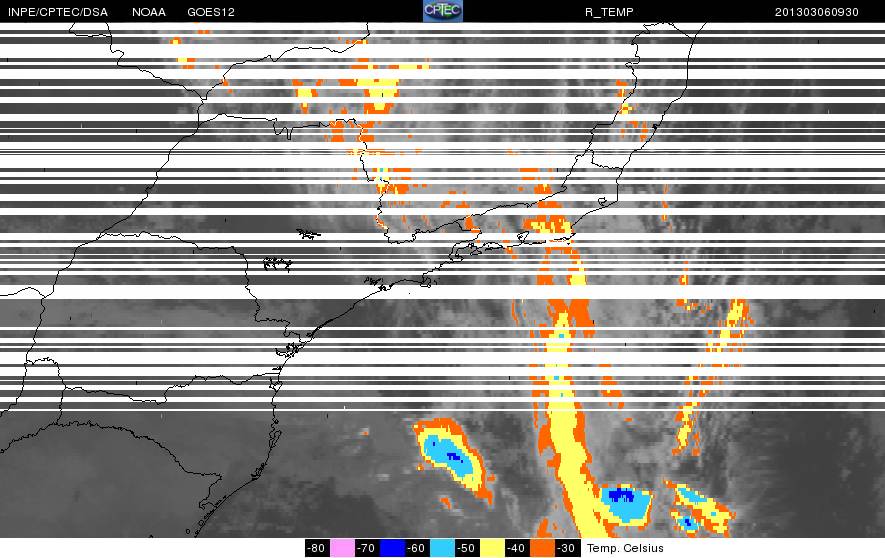
Task: Click the -40 legend value
Action: [517, 548]
